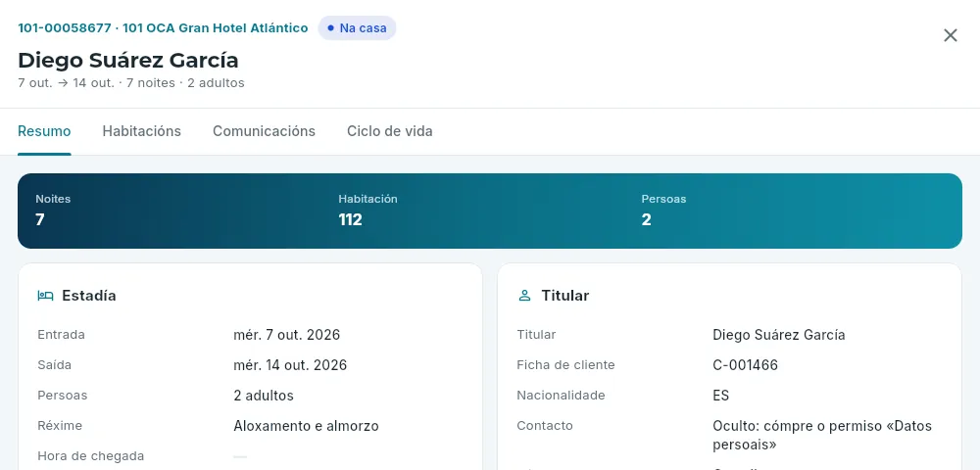Click the hidden Contacto notice about Datos persoais
The width and height of the screenshot is (980, 470).
822,436
